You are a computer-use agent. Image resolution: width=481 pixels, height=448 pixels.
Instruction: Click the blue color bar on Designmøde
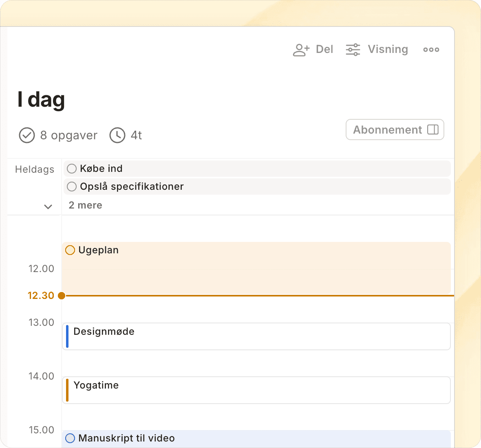tap(67, 336)
